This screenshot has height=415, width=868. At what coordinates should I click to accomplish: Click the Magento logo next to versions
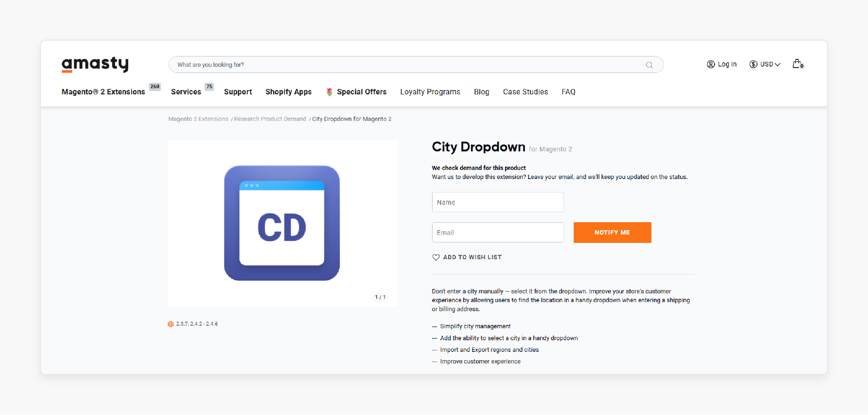pyautogui.click(x=170, y=324)
